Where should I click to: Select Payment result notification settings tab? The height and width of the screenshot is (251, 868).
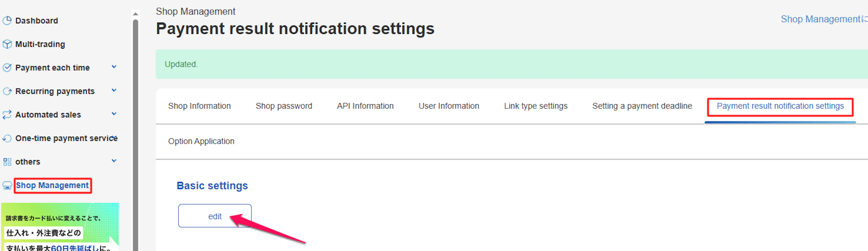click(x=780, y=106)
